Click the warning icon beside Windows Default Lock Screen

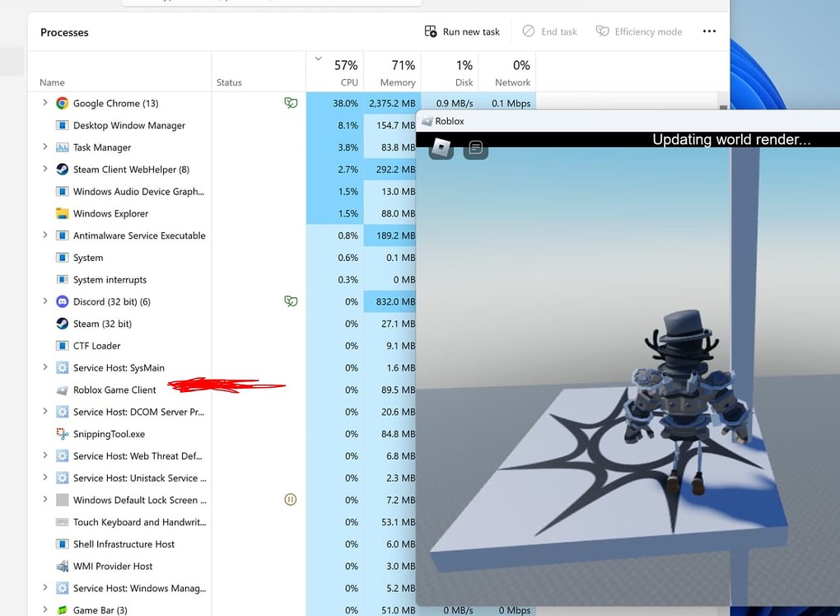[290, 500]
